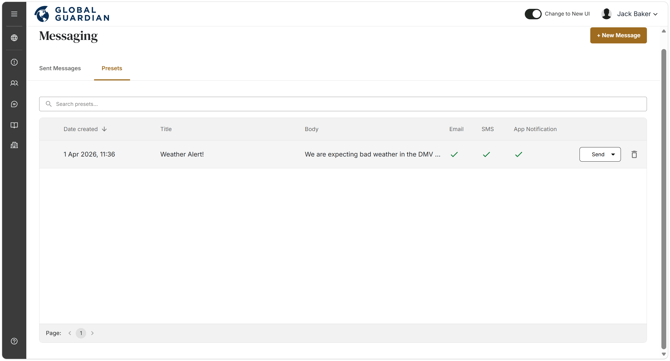Open the hamburger menu in the sidebar

[x=14, y=14]
